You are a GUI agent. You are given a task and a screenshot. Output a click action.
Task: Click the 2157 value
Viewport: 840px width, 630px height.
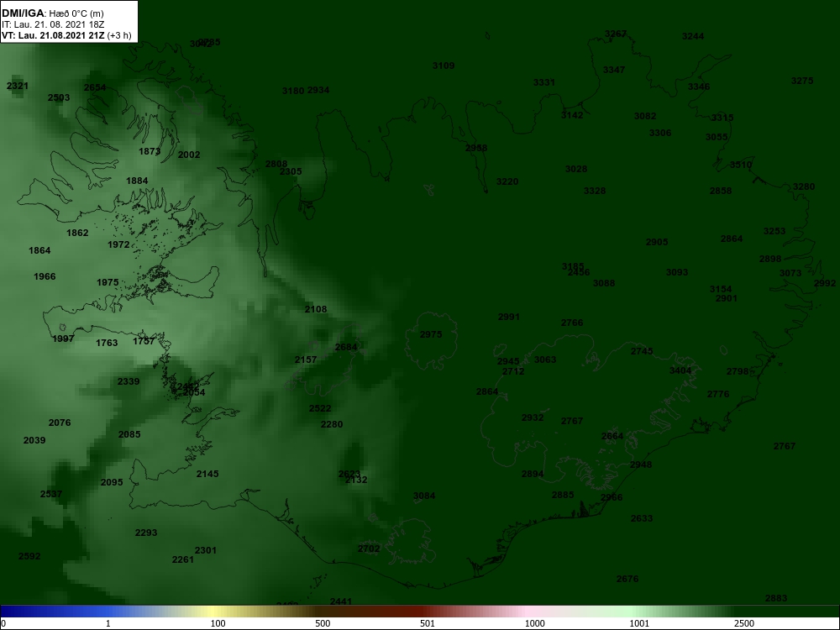[x=306, y=360]
